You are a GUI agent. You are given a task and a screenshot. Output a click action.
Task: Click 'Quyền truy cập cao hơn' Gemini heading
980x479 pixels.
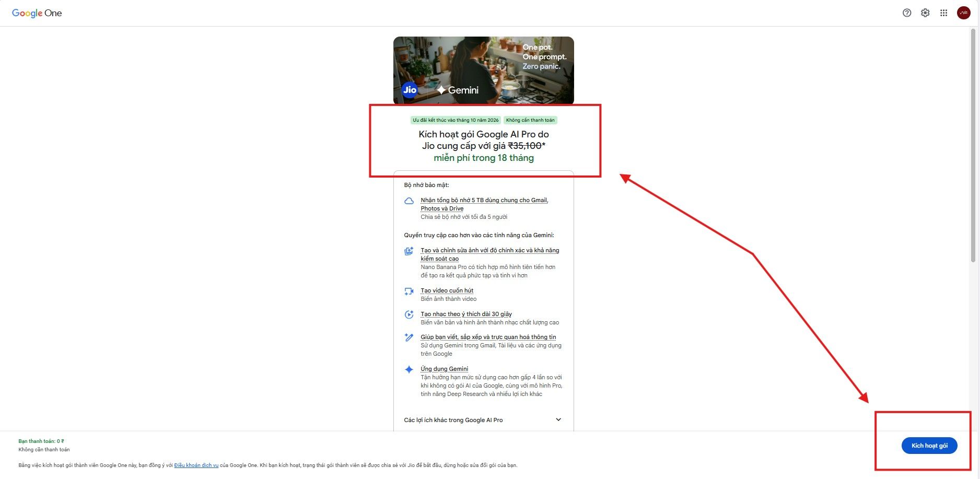pos(479,235)
